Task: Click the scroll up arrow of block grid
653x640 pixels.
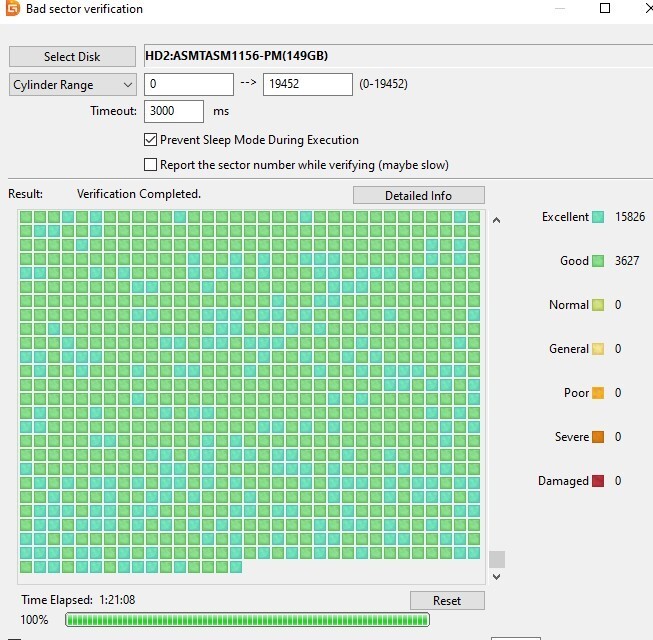Action: click(x=496, y=220)
